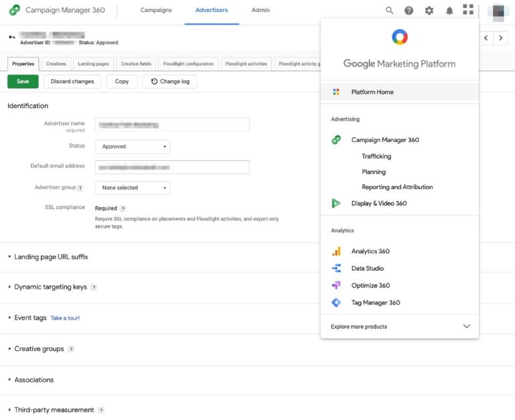Open Planning under Campaign Manager 360
Screen dimensions: 515x420
point(374,171)
